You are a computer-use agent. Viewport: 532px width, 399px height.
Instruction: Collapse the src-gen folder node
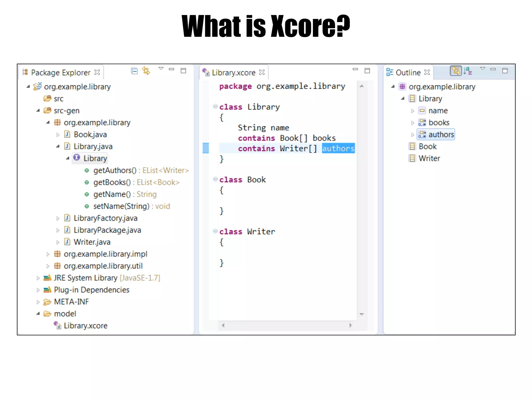tap(38, 111)
